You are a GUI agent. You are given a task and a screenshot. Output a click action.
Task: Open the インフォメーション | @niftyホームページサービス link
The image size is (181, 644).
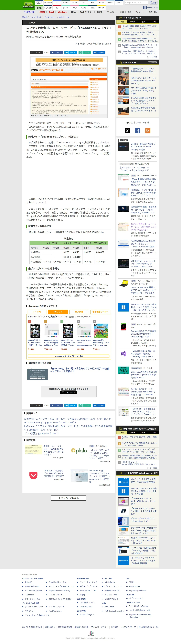point(50,422)
